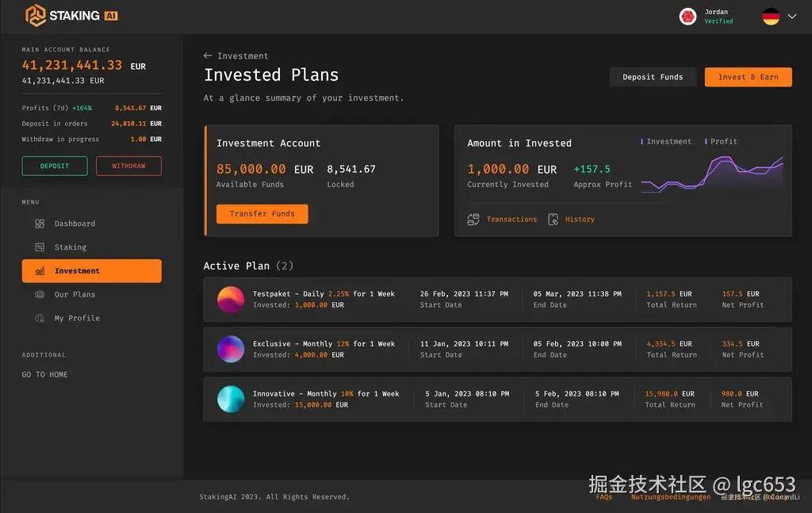812x513 pixels.
Task: Click the Transactions swap icon
Action: tap(473, 219)
